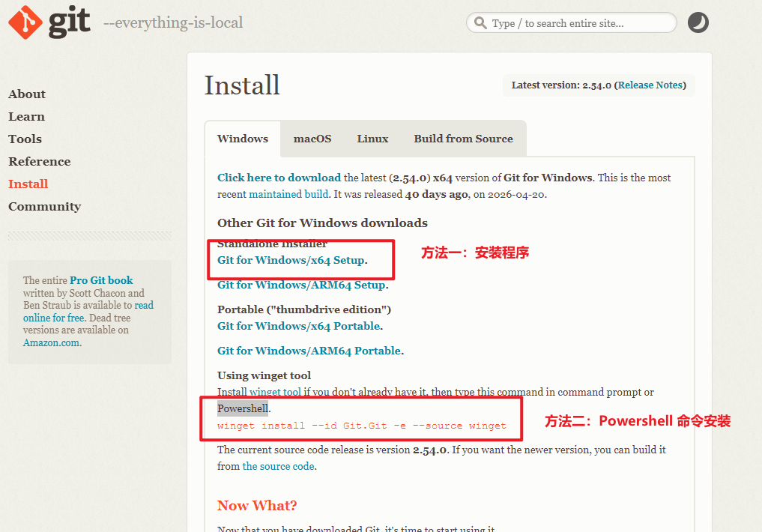Click the 'Other Git for Windows downloads' heading

coord(322,223)
